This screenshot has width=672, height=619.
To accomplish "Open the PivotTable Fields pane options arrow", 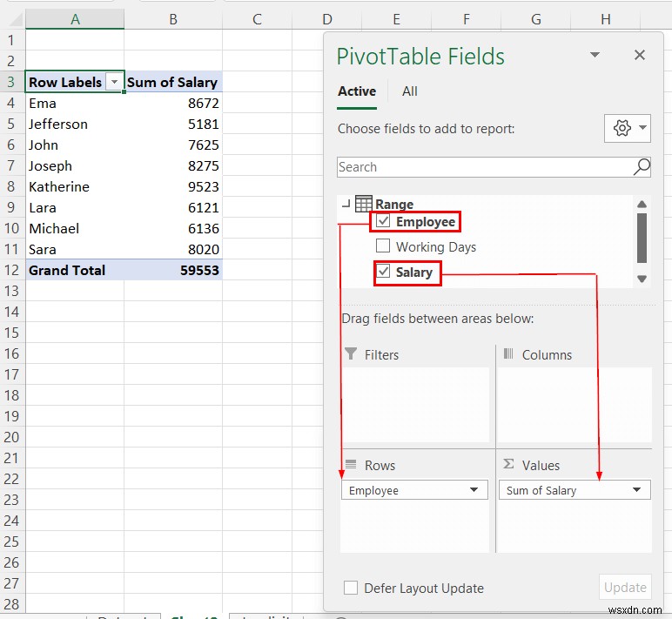I will 595,56.
